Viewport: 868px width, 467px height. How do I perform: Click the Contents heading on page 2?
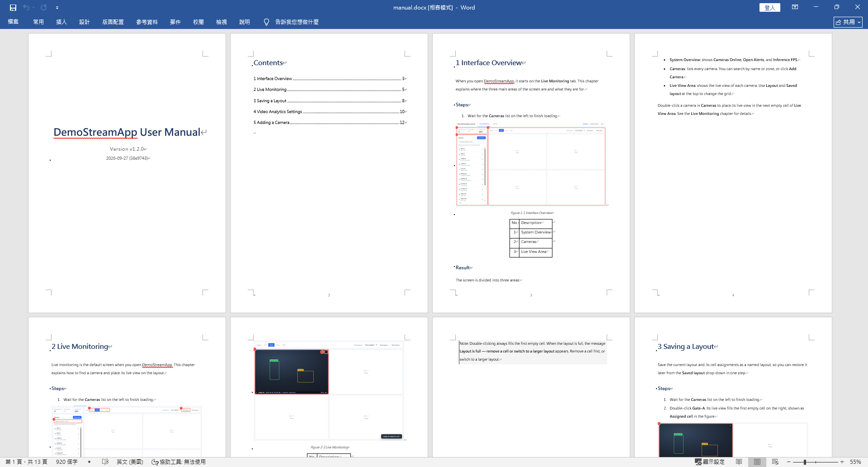(268, 63)
